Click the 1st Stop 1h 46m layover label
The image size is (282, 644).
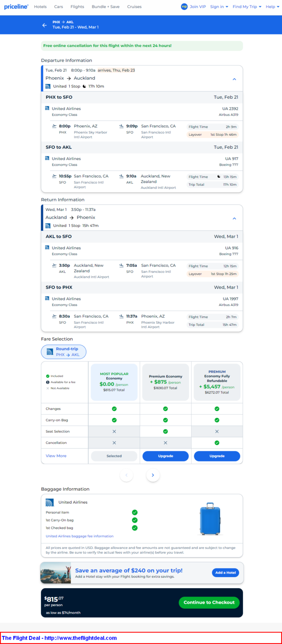[x=224, y=135]
